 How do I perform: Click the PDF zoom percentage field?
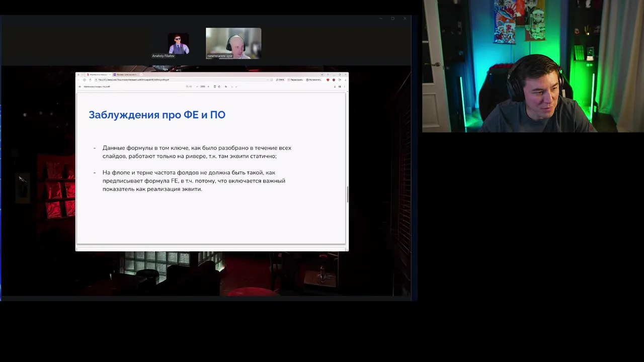[x=203, y=86]
